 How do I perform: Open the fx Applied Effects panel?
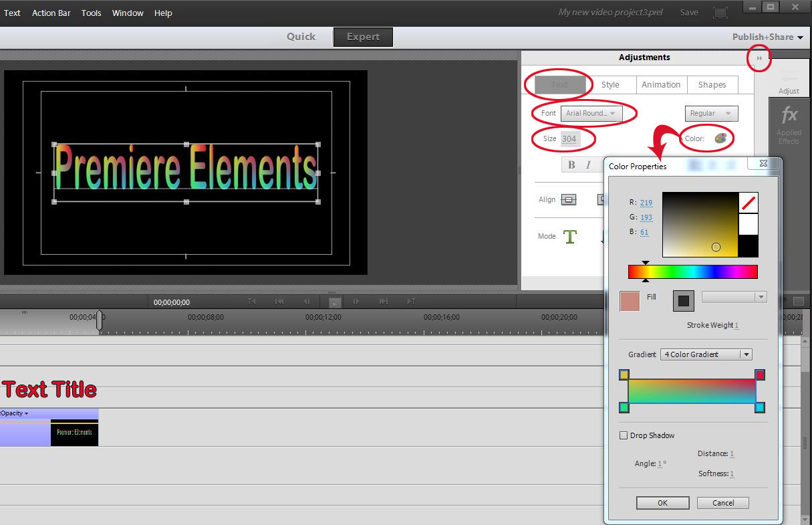point(789,125)
